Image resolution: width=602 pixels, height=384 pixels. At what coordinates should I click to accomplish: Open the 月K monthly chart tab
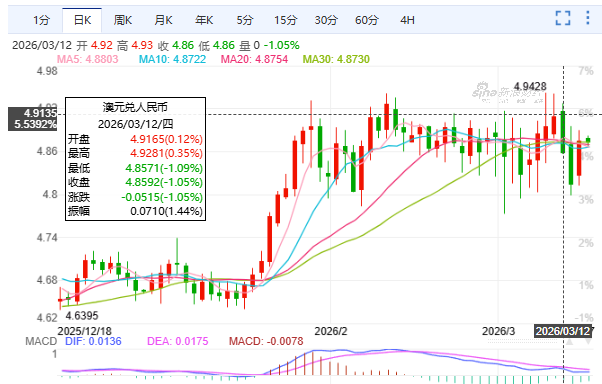tap(164, 20)
